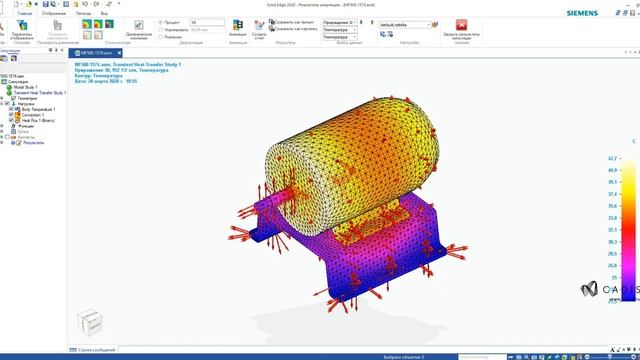The width and height of the screenshot is (640, 360).
Task: Click the deformation percent input field
Action: click(207, 22)
